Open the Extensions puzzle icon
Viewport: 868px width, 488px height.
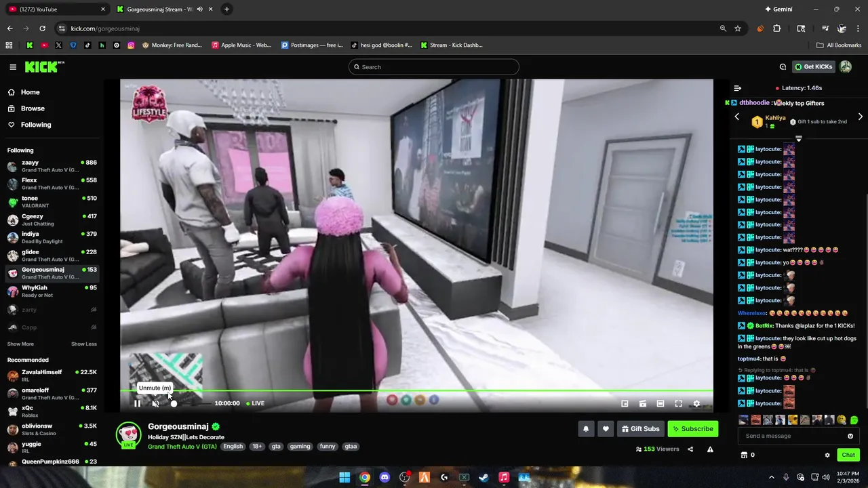click(x=777, y=28)
